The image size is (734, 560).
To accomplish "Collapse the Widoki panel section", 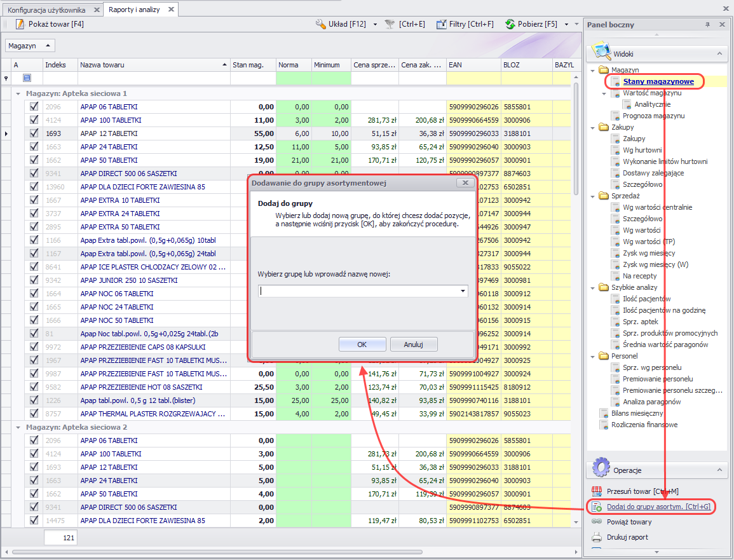I will 719,54.
